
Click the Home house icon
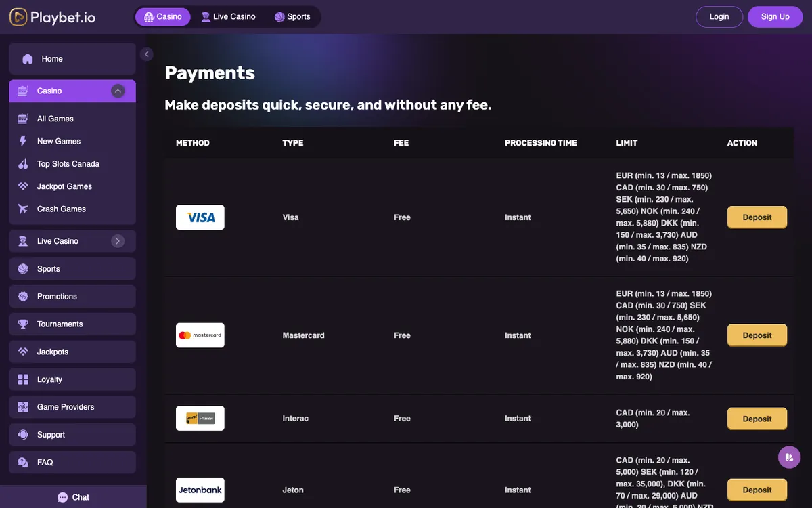point(28,59)
